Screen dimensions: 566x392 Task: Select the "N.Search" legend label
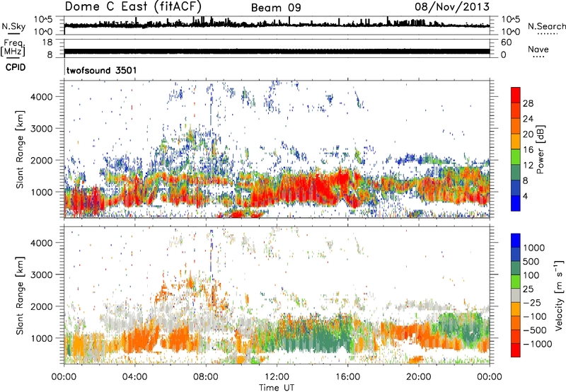pyautogui.click(x=546, y=26)
